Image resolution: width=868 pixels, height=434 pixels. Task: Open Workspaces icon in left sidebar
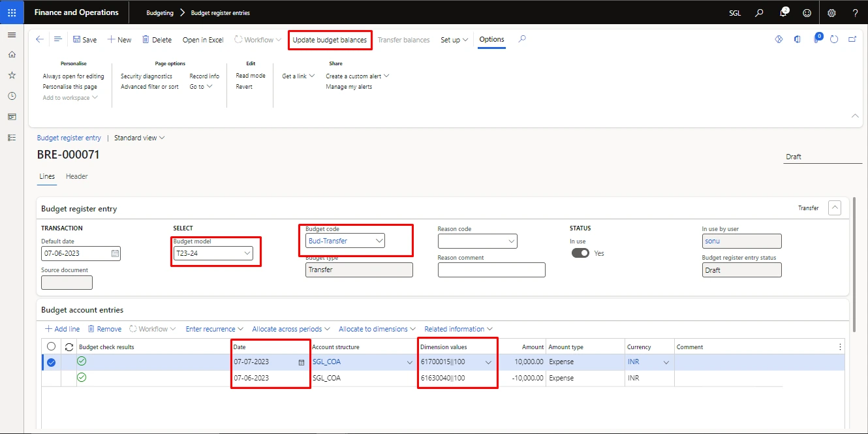coord(12,117)
